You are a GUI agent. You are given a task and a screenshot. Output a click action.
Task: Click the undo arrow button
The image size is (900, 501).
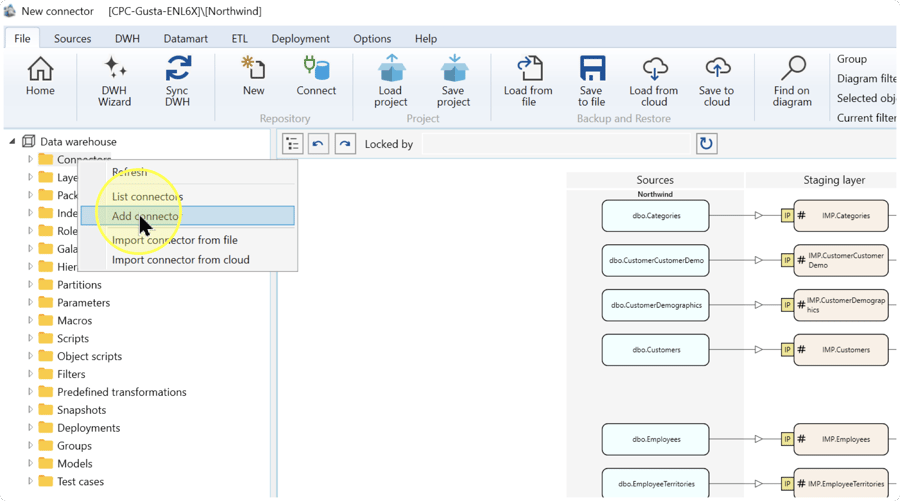coord(319,143)
